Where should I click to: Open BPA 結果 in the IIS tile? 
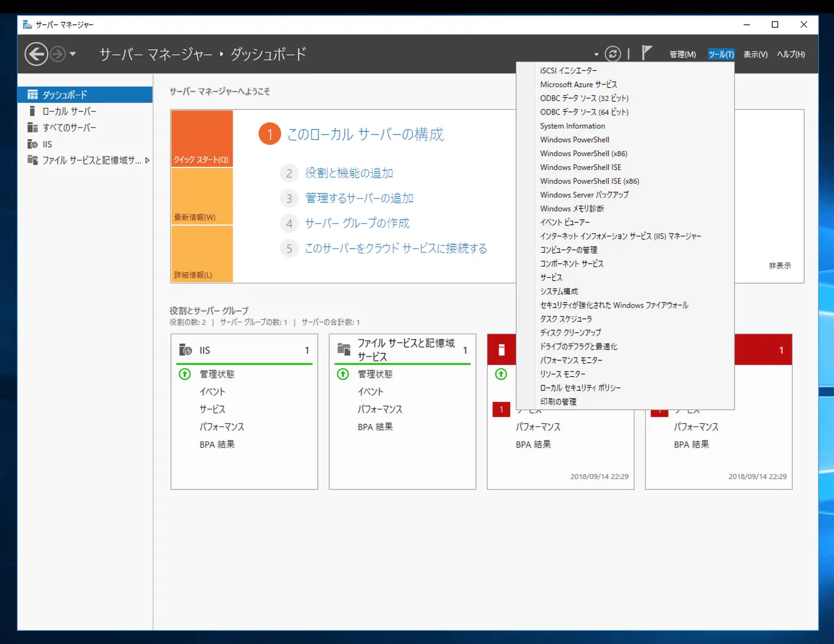pyautogui.click(x=217, y=444)
